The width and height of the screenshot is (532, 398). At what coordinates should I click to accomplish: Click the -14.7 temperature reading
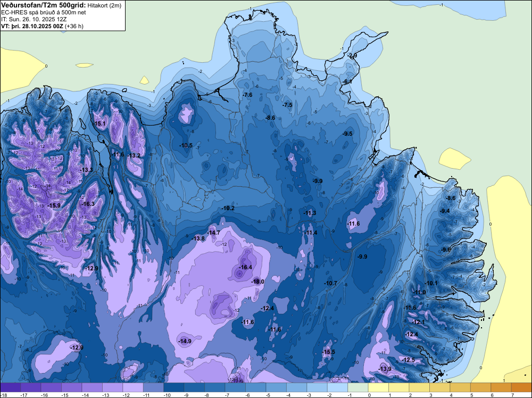coord(214,233)
